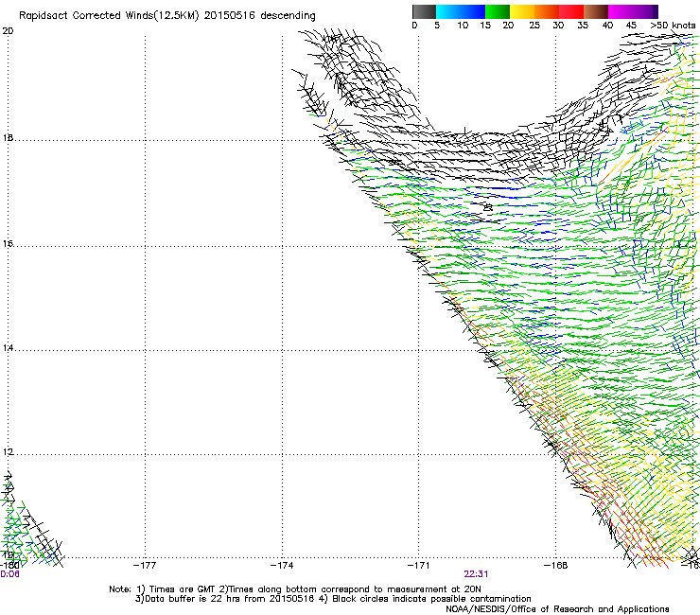Click the latitude axis label "12"

coord(8,452)
